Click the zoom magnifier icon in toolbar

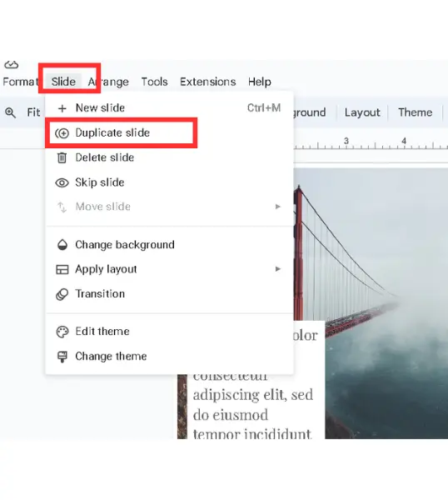pos(10,112)
